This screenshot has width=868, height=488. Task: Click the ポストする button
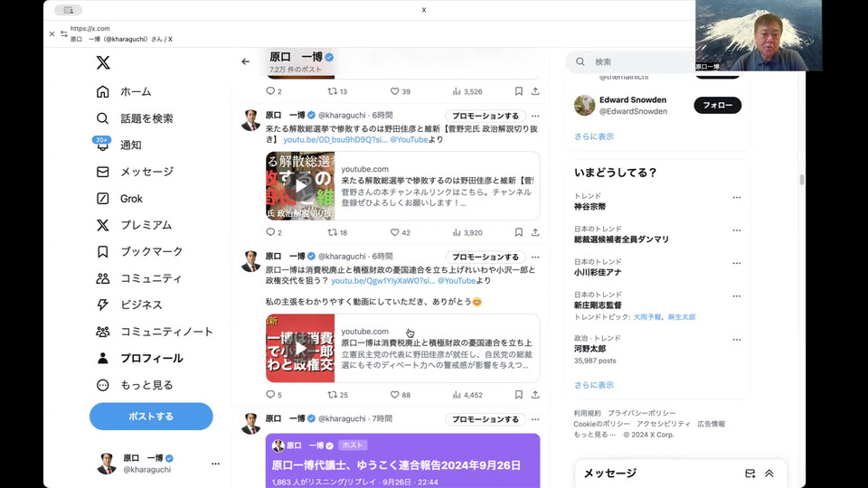[x=151, y=417]
